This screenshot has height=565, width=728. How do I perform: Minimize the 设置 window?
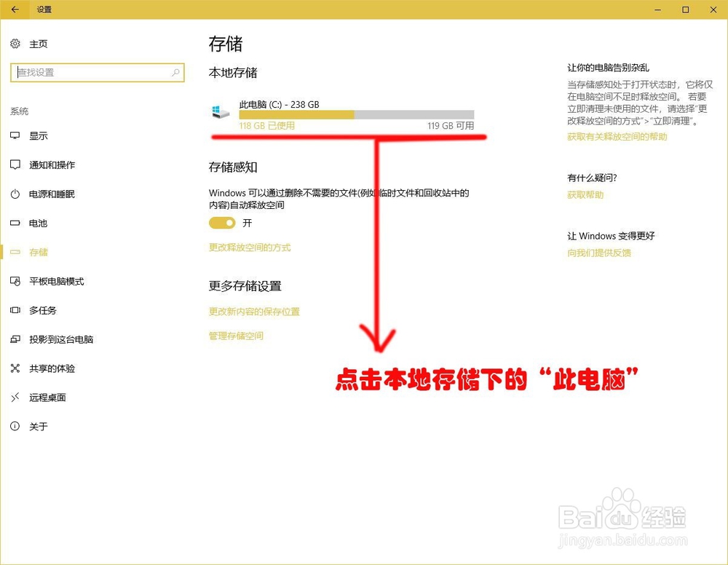pyautogui.click(x=658, y=9)
